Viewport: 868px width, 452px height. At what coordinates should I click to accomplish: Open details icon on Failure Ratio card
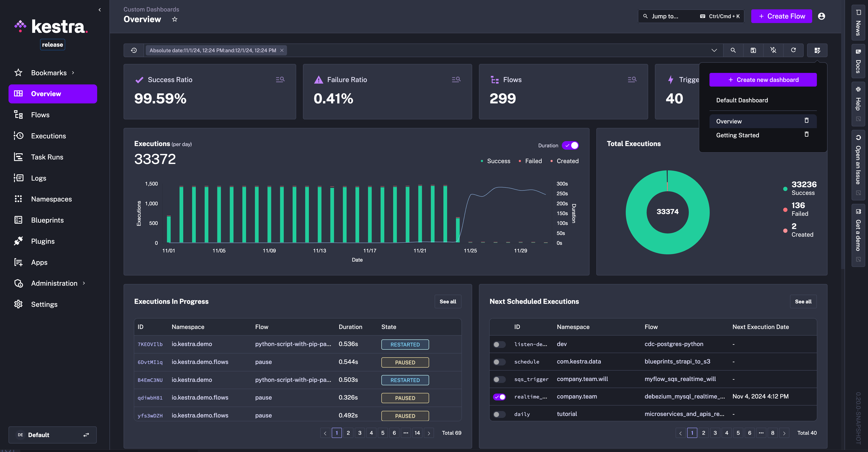click(456, 79)
